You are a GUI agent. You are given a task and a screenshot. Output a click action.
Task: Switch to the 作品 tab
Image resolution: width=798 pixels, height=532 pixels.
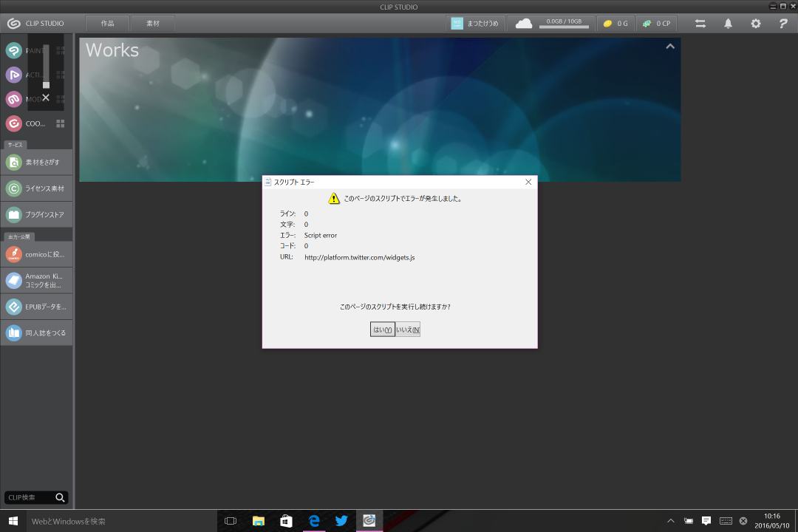pyautogui.click(x=107, y=24)
